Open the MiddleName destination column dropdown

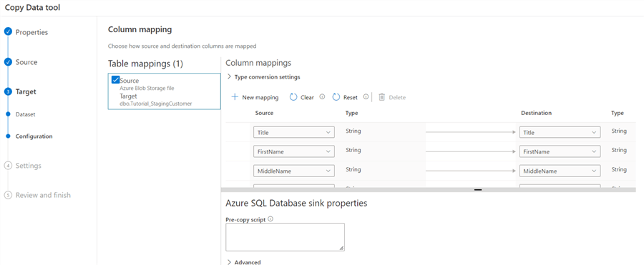click(x=560, y=171)
